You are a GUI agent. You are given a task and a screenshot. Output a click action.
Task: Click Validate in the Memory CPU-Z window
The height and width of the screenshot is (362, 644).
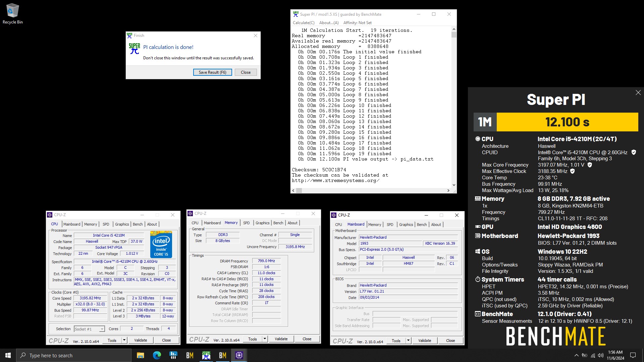tap(281, 339)
